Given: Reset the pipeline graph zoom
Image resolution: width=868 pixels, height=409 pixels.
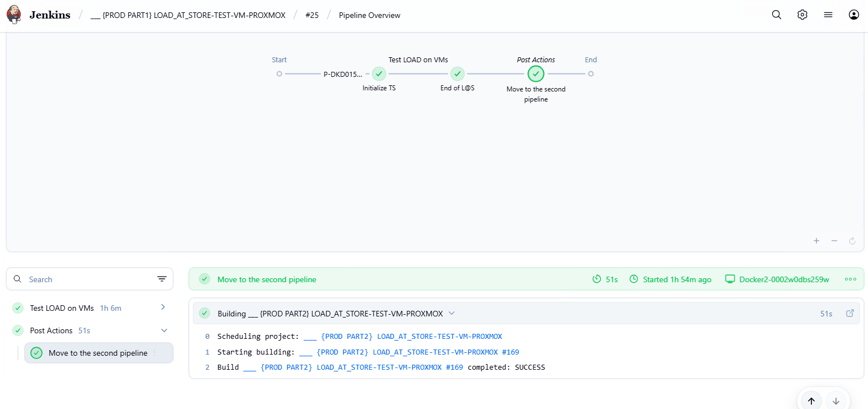Looking at the screenshot, I should pos(852,241).
